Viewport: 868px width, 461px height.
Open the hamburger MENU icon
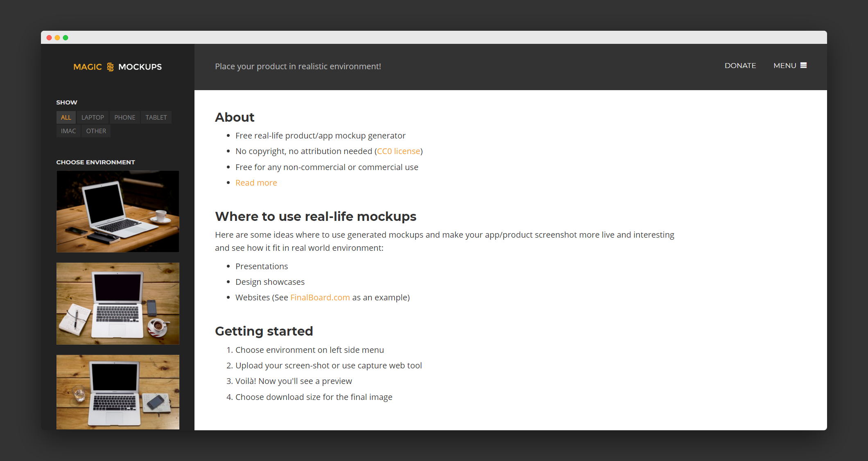(x=803, y=65)
